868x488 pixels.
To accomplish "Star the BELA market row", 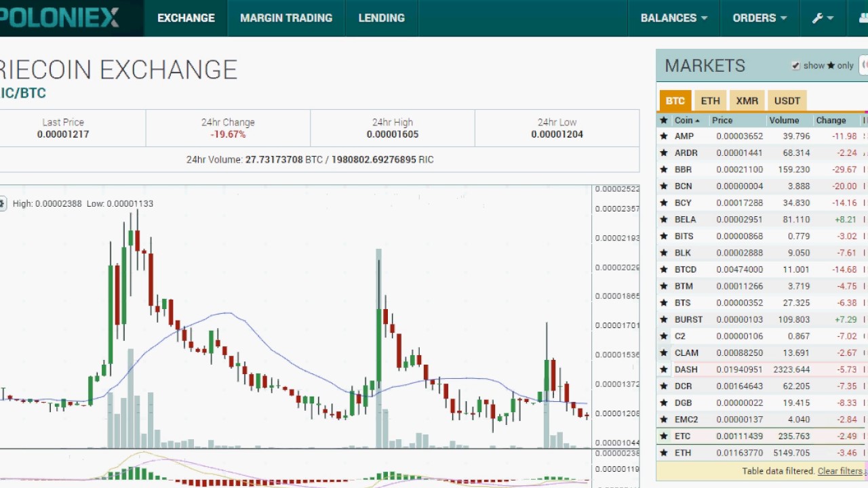I will tap(664, 220).
